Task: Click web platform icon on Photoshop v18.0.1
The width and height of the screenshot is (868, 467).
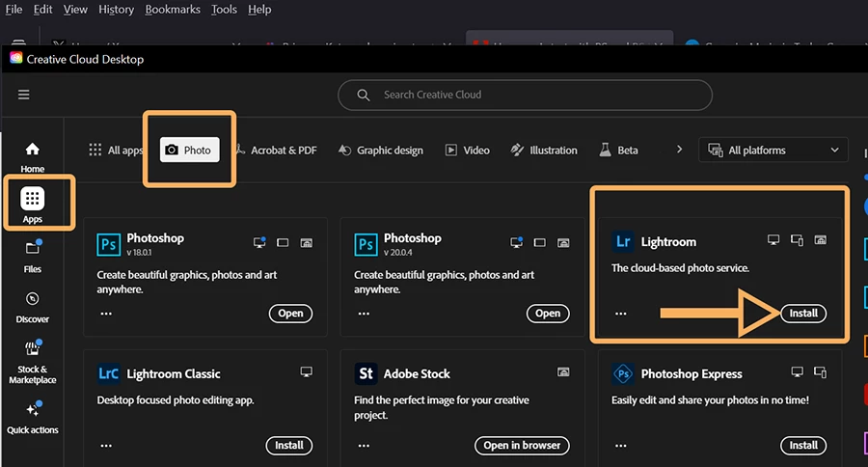Action: pyautogui.click(x=306, y=242)
